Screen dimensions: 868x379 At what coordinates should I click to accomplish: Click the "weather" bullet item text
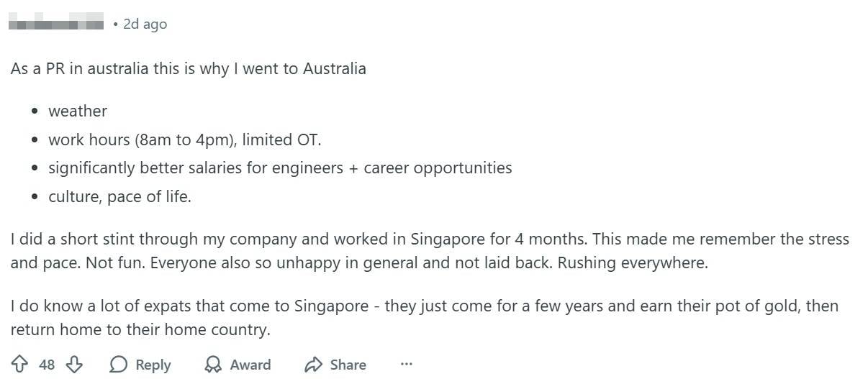(78, 111)
